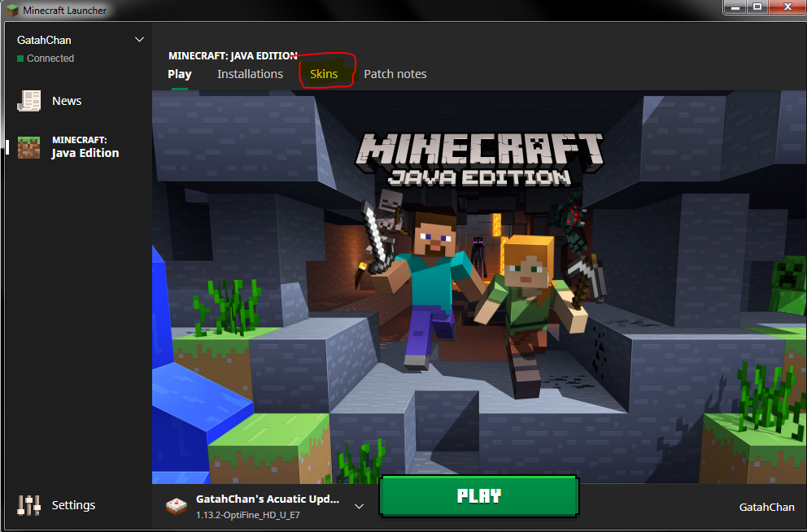Open the Patch notes tab
Image resolution: width=807 pixels, height=532 pixels.
(x=395, y=74)
